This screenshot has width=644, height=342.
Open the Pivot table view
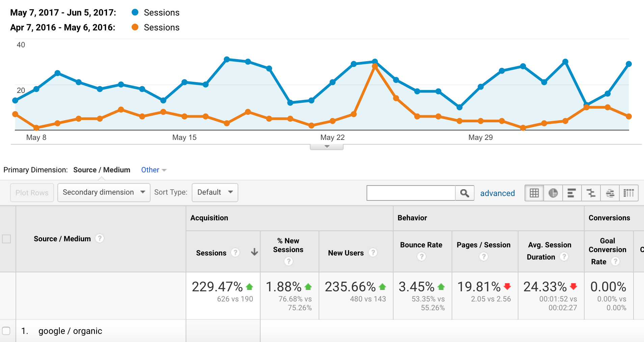click(629, 193)
